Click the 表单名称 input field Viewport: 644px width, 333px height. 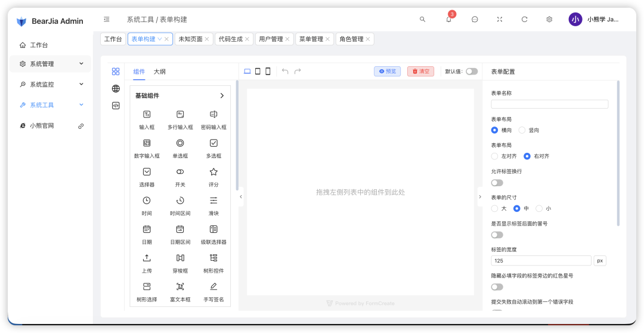549,104
